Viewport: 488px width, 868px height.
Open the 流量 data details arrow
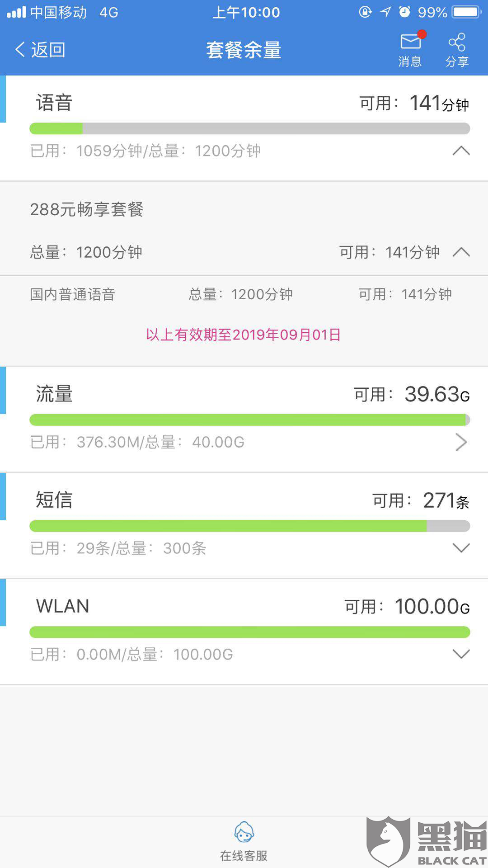461,442
